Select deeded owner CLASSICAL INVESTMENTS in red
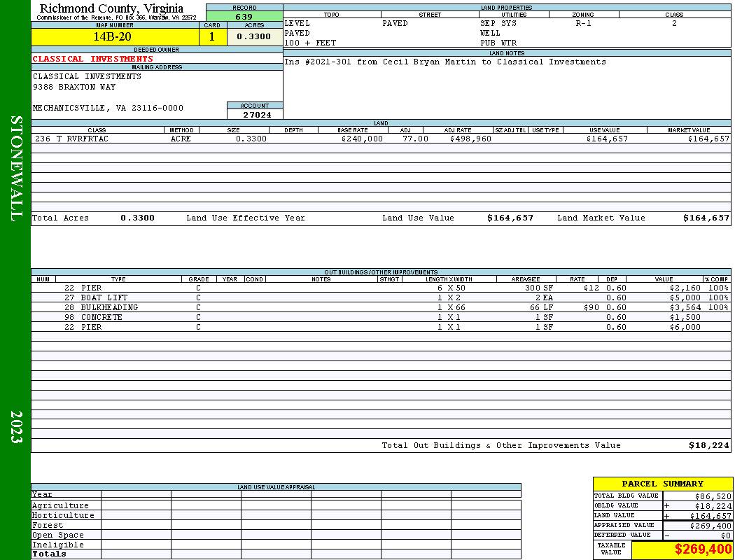The height and width of the screenshot is (560, 735). [x=93, y=59]
